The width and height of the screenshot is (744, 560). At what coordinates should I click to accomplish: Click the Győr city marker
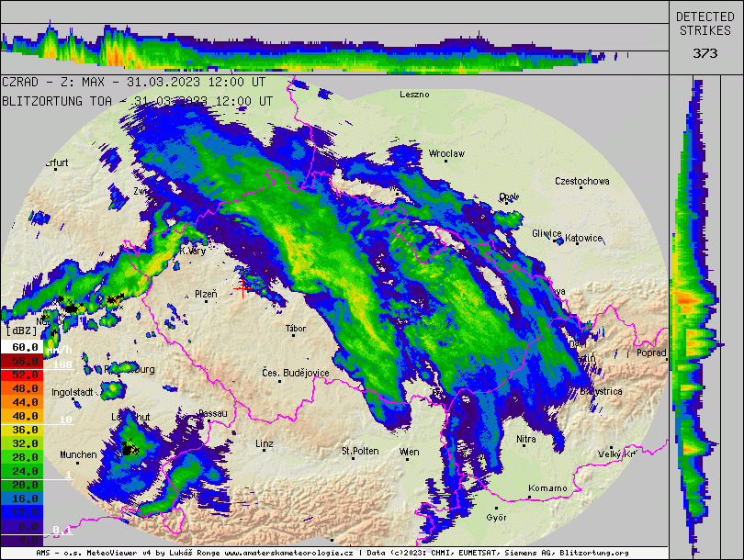[x=496, y=508]
